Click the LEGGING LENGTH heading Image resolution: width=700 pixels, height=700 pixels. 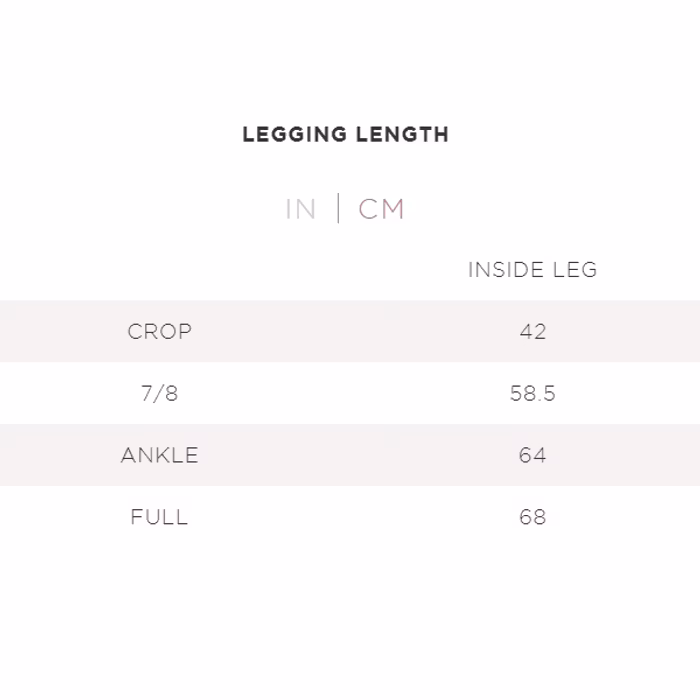(346, 134)
